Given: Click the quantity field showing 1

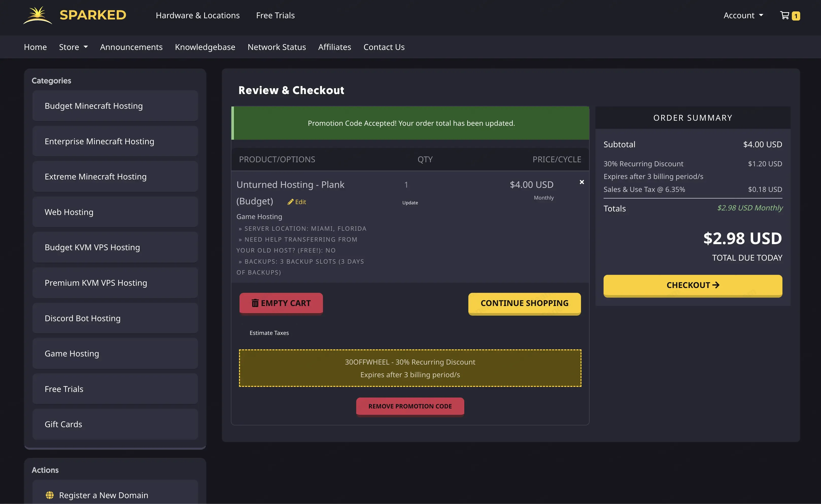Looking at the screenshot, I should click(406, 185).
